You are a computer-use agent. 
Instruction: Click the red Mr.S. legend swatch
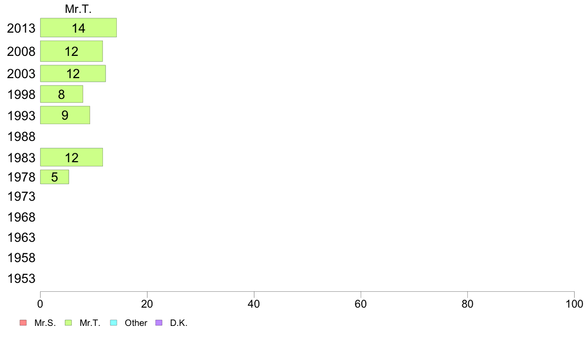point(23,323)
